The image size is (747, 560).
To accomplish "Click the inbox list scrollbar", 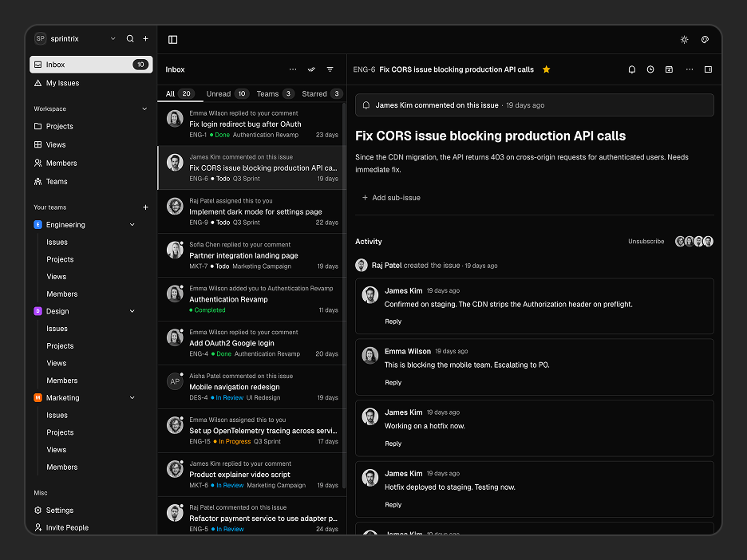I will [344, 295].
